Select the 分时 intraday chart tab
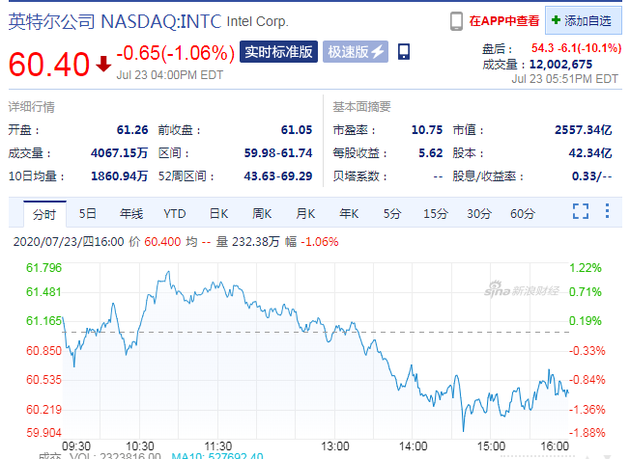The width and height of the screenshot is (630, 459). coord(43,213)
